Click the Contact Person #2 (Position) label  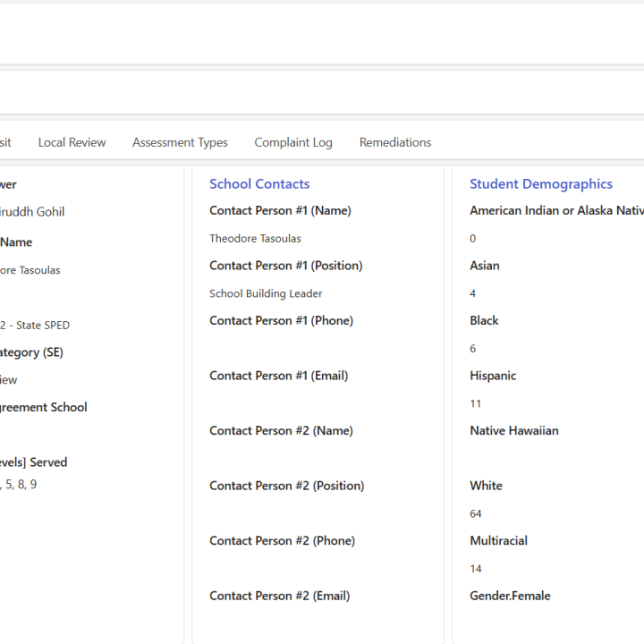[286, 486]
